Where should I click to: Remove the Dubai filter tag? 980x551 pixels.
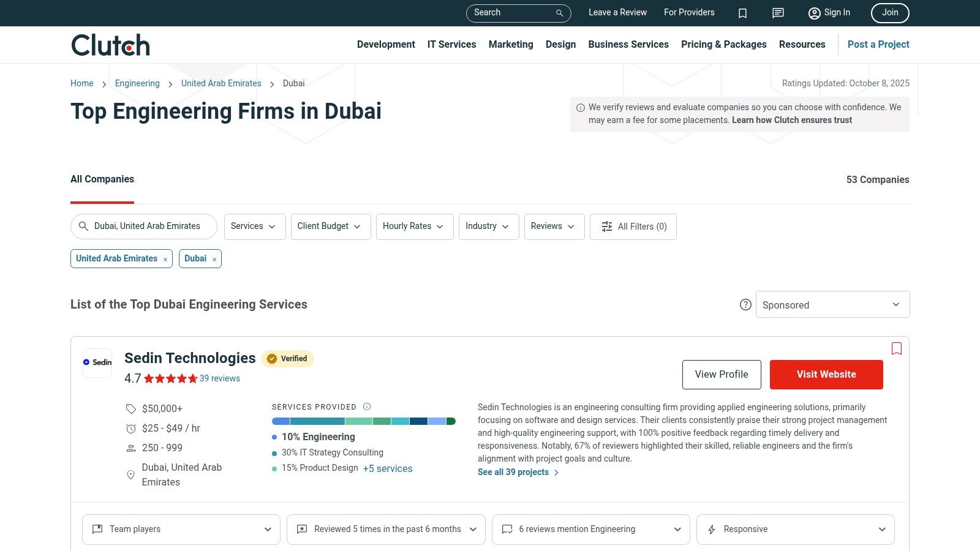click(214, 259)
